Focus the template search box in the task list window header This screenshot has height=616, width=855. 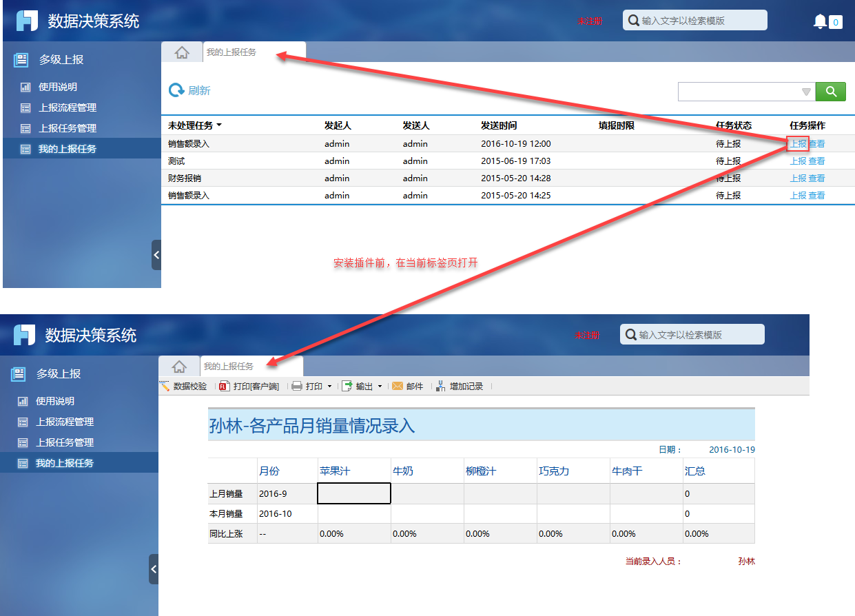(695, 20)
